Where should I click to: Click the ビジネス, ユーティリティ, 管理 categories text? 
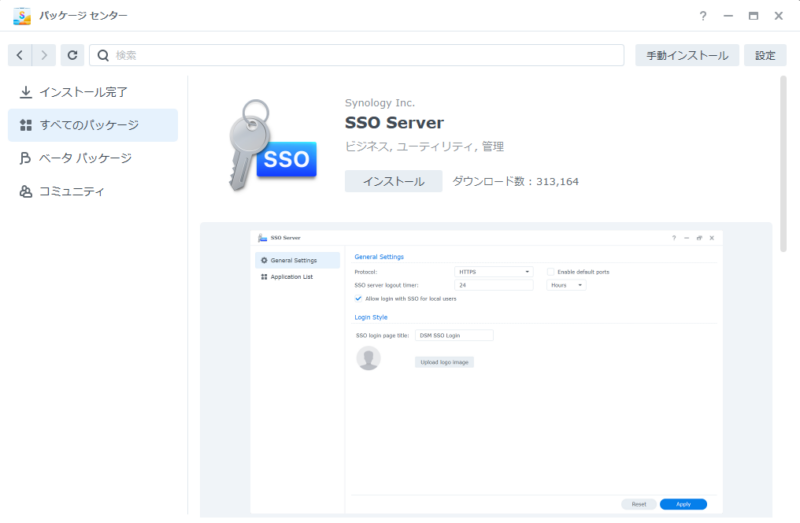424,146
